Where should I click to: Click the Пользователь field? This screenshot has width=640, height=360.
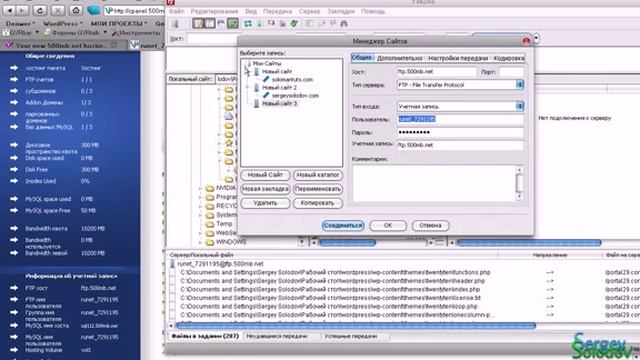(460, 119)
